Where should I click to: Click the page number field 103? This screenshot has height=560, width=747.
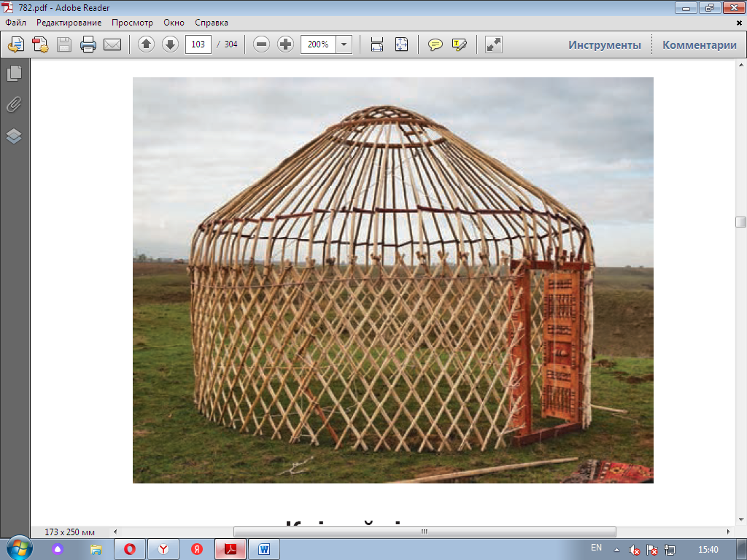click(198, 44)
